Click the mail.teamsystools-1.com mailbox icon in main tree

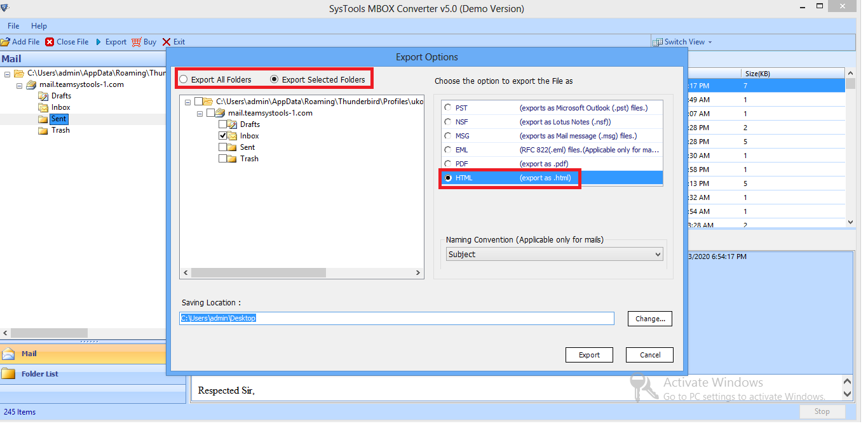(31, 84)
